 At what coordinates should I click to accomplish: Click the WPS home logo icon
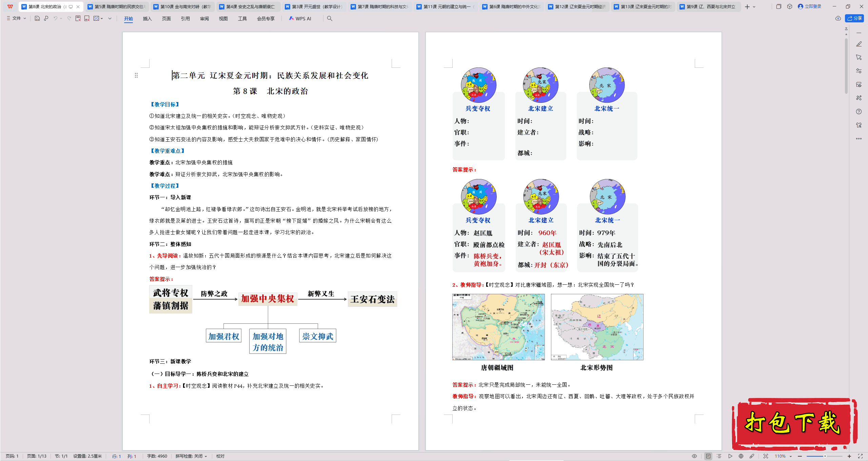tap(10, 6)
